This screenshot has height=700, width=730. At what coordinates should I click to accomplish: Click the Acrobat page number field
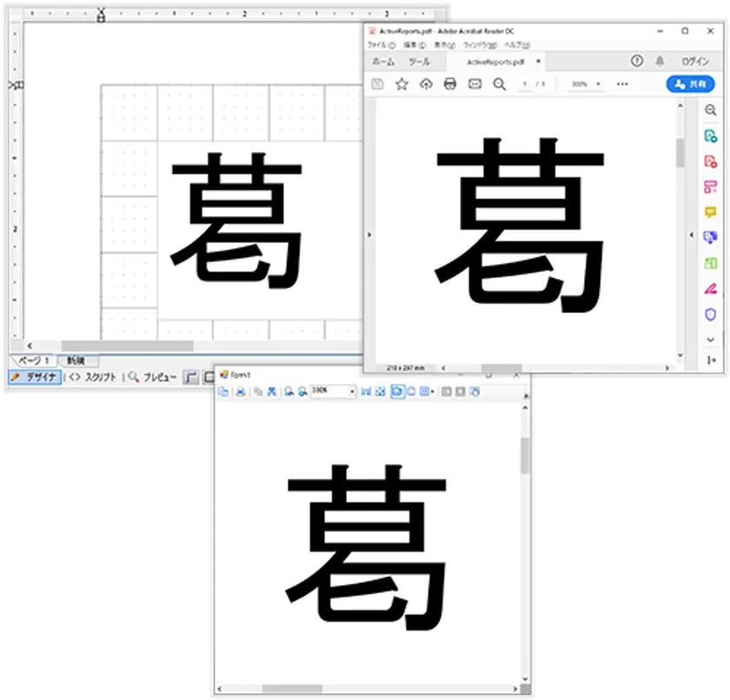pos(525,84)
